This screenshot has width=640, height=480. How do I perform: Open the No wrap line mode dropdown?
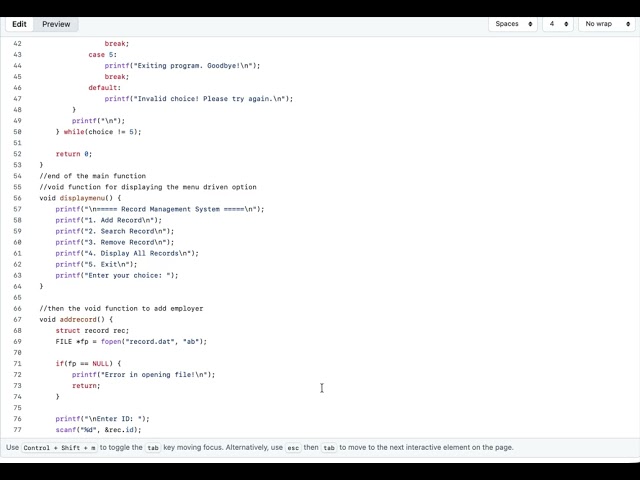tap(607, 24)
